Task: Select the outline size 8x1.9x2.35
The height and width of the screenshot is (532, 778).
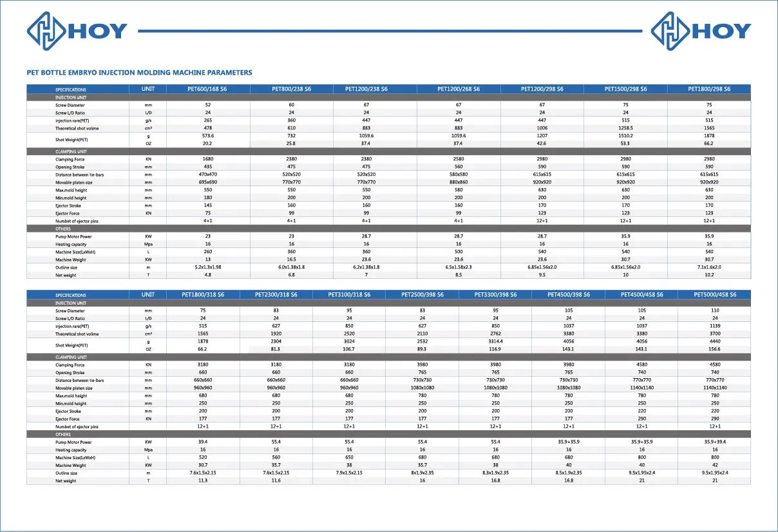Action: [422, 473]
